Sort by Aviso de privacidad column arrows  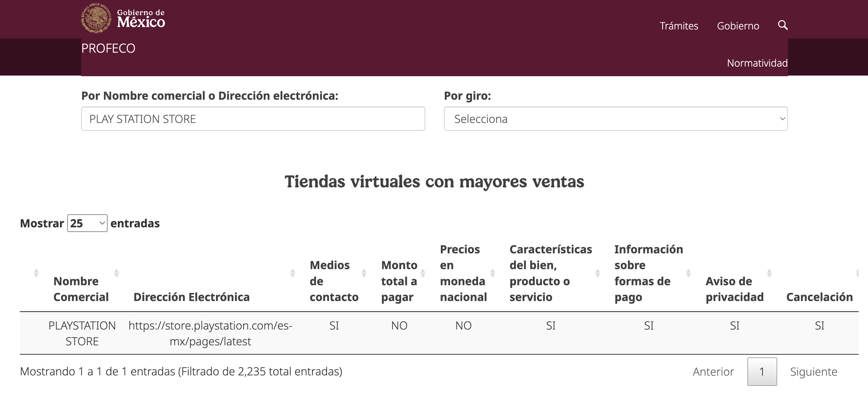[770, 273]
